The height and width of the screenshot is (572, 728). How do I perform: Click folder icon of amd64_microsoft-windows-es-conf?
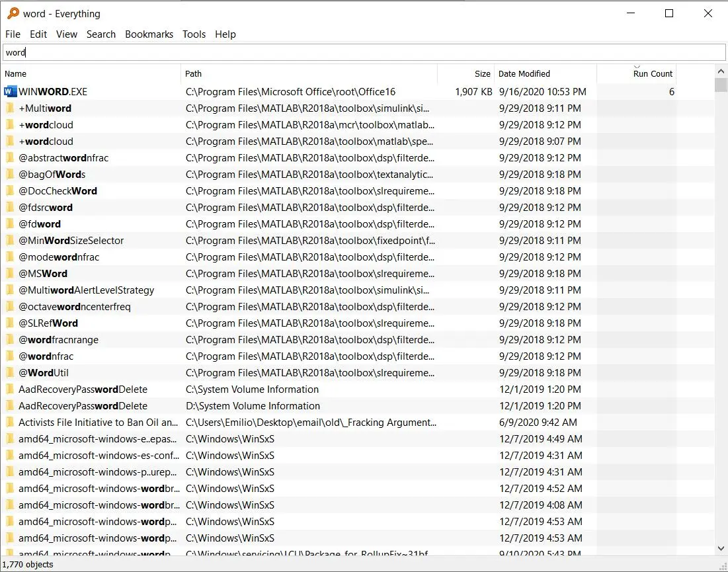pos(9,456)
